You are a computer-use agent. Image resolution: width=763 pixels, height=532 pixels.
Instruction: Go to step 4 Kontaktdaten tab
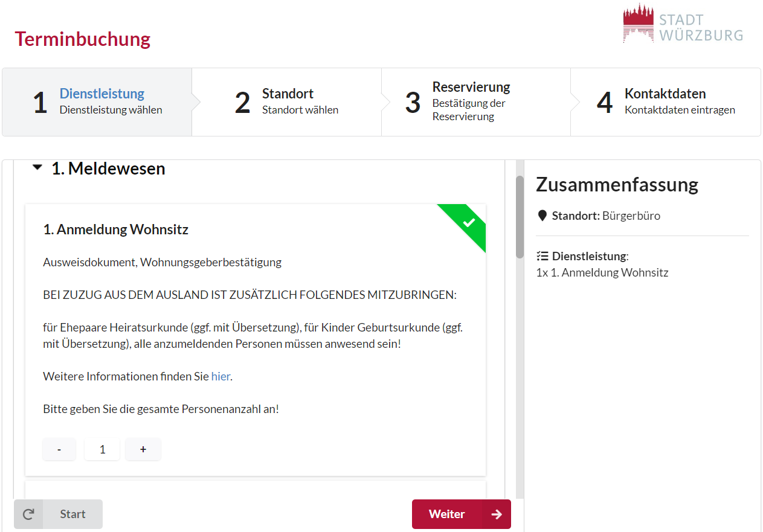tap(666, 102)
